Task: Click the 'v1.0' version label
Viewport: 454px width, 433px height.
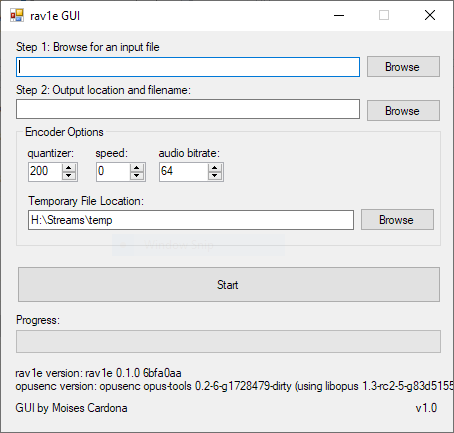Action: [426, 408]
